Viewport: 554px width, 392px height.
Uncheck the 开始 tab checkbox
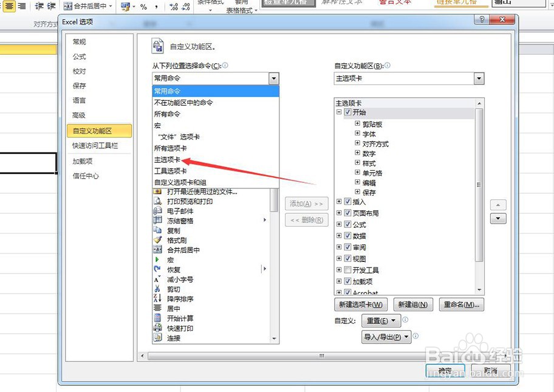click(347, 112)
